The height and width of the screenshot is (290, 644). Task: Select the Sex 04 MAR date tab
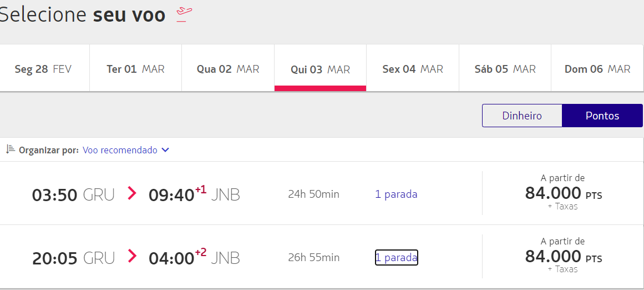tap(413, 69)
